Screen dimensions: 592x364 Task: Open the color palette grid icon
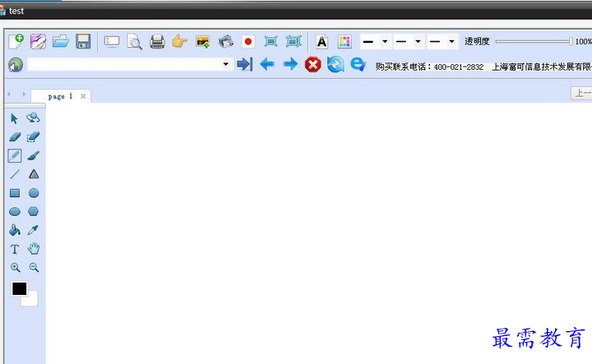(x=345, y=41)
